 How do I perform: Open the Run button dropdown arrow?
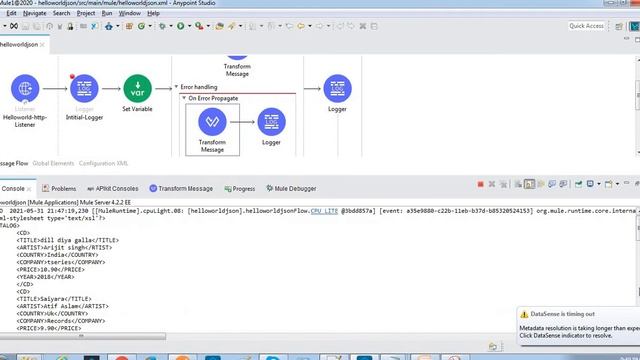[189, 26]
